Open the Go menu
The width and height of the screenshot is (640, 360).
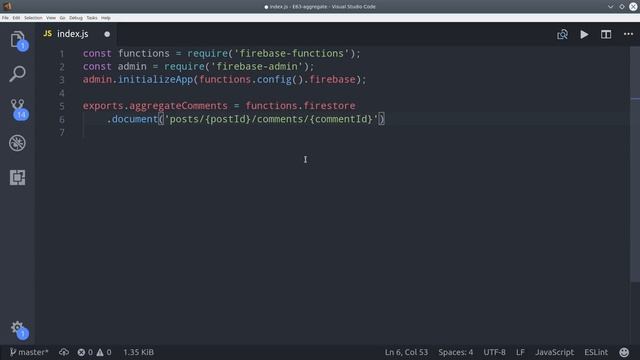62,18
